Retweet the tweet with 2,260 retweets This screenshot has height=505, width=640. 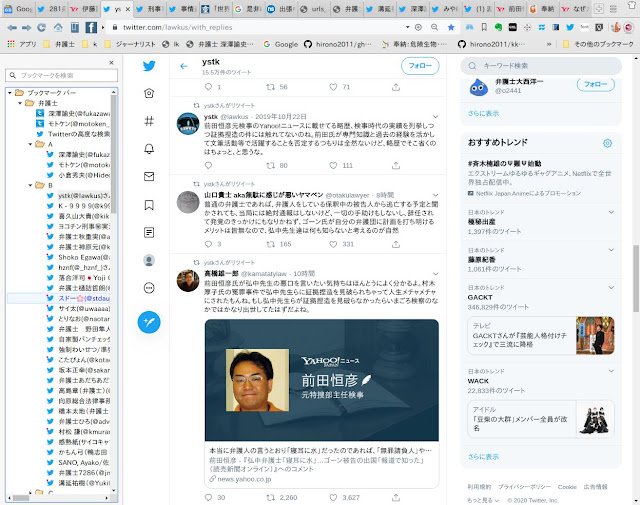click(x=270, y=497)
